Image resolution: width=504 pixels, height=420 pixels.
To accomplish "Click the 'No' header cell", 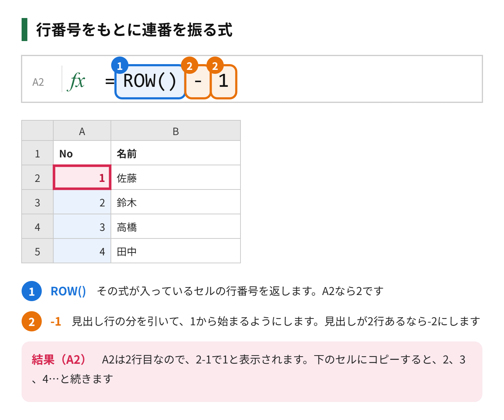I will 82,153.
